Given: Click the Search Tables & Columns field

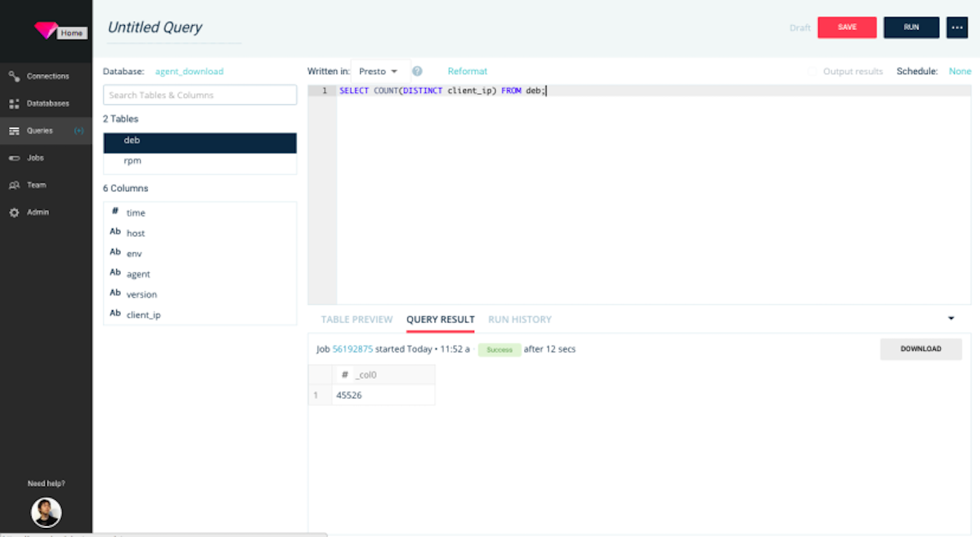Looking at the screenshot, I should (200, 95).
